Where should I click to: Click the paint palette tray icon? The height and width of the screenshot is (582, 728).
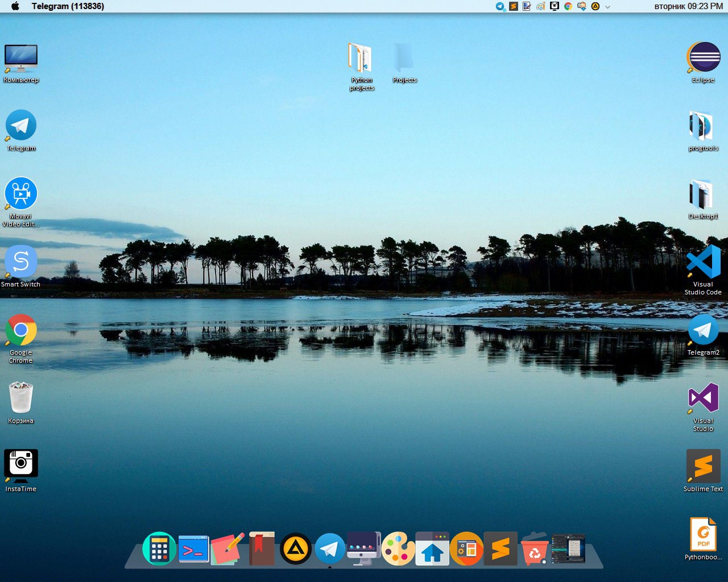(541, 6)
